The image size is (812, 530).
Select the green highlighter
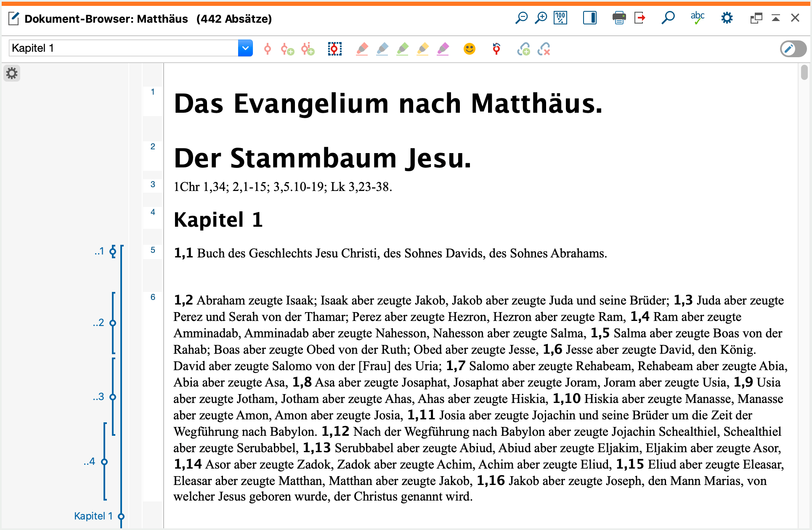click(402, 49)
